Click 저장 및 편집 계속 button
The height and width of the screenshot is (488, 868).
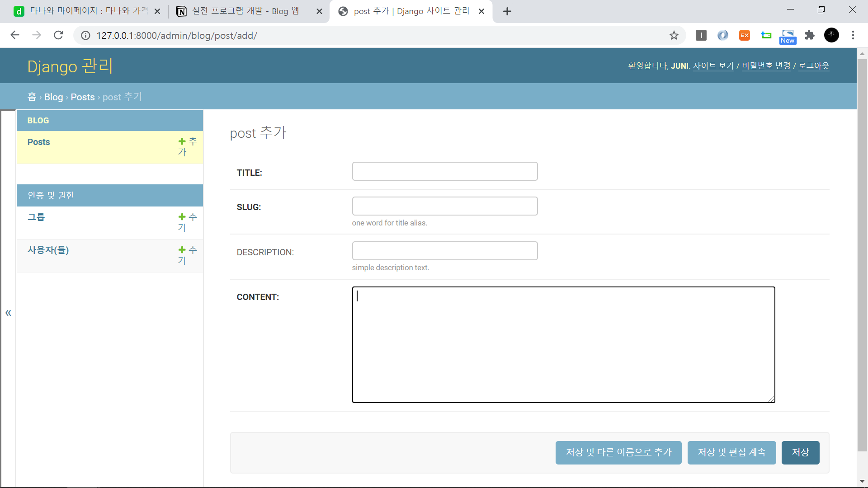click(x=731, y=452)
